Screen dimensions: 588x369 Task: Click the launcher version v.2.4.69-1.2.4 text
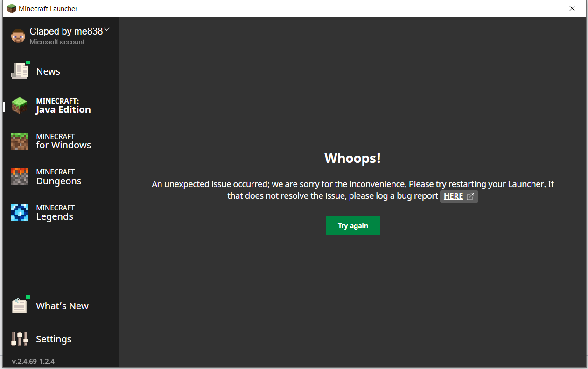click(x=33, y=362)
